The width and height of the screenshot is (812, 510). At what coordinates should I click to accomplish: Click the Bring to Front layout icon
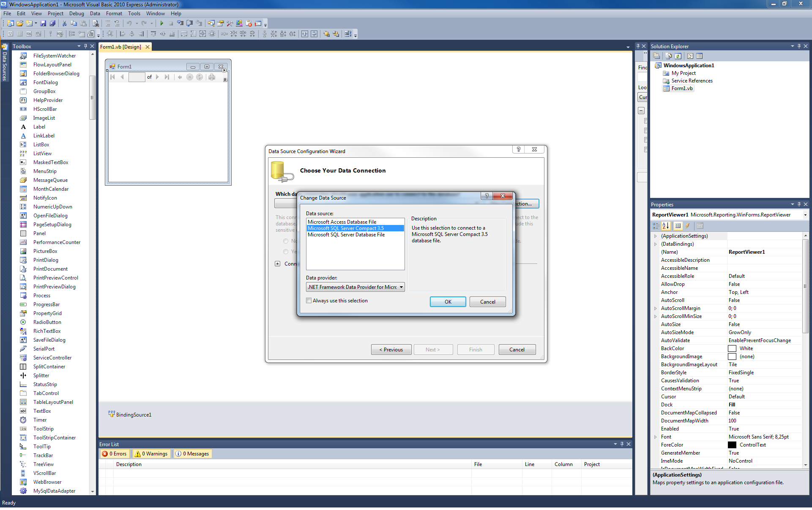point(326,34)
